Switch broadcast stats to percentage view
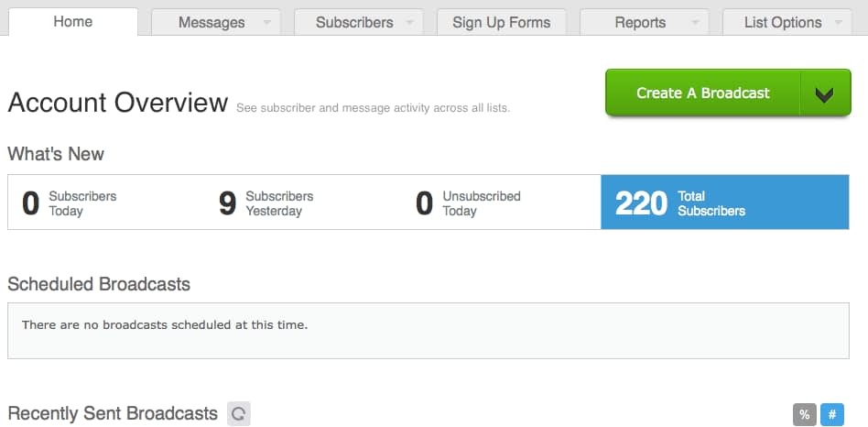Viewport: 868px width, 427px height. 804,414
